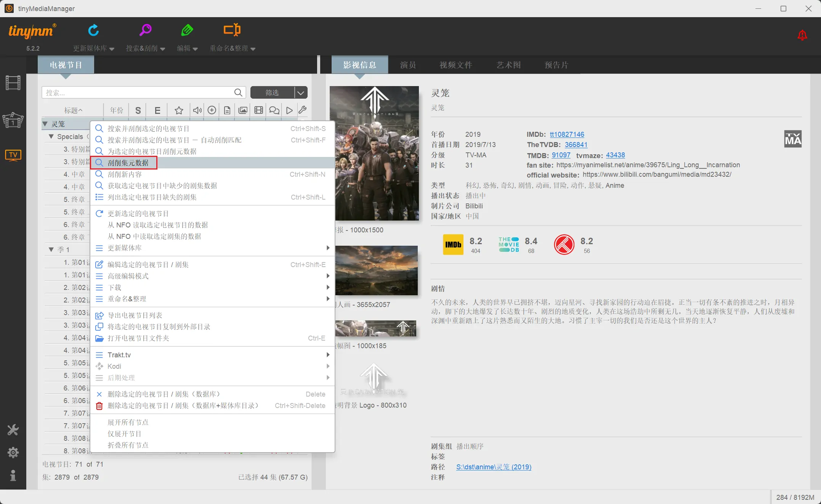Image resolution: width=821 pixels, height=504 pixels.
Task: Collapse the 灵笼 show tree node
Action: click(45, 124)
